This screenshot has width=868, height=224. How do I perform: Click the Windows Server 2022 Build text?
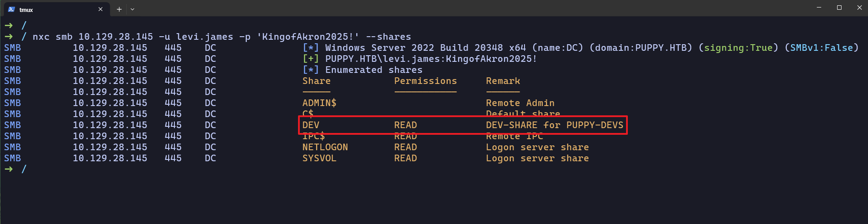[x=397, y=48]
